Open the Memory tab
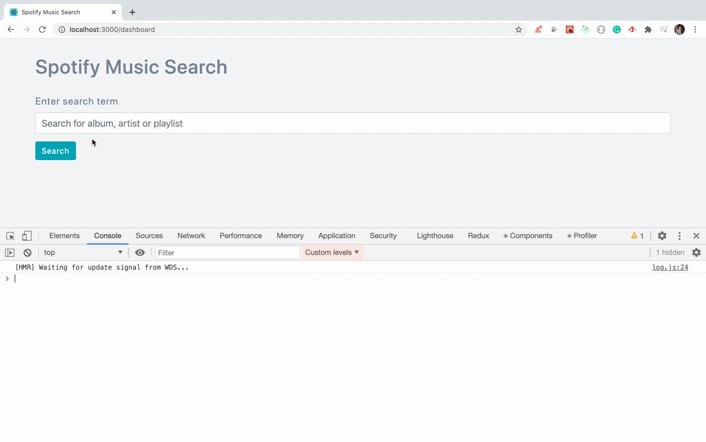The image size is (706, 442). click(x=290, y=236)
